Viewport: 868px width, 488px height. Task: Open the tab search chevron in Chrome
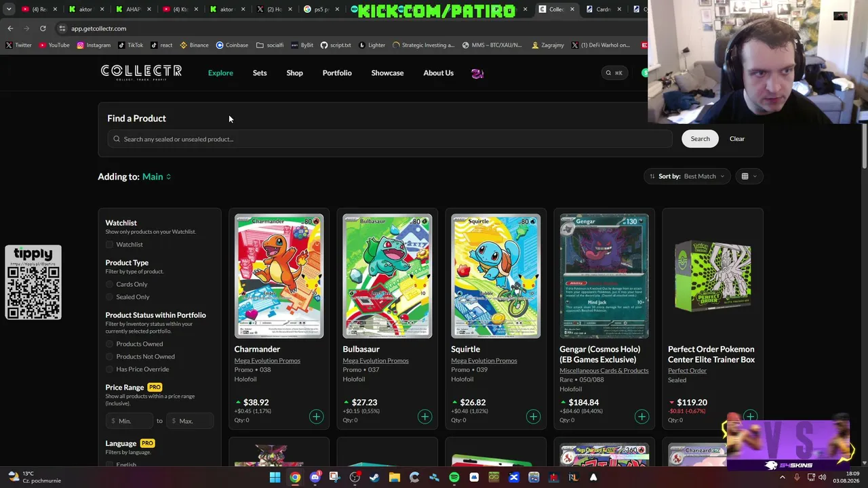pyautogui.click(x=8, y=9)
